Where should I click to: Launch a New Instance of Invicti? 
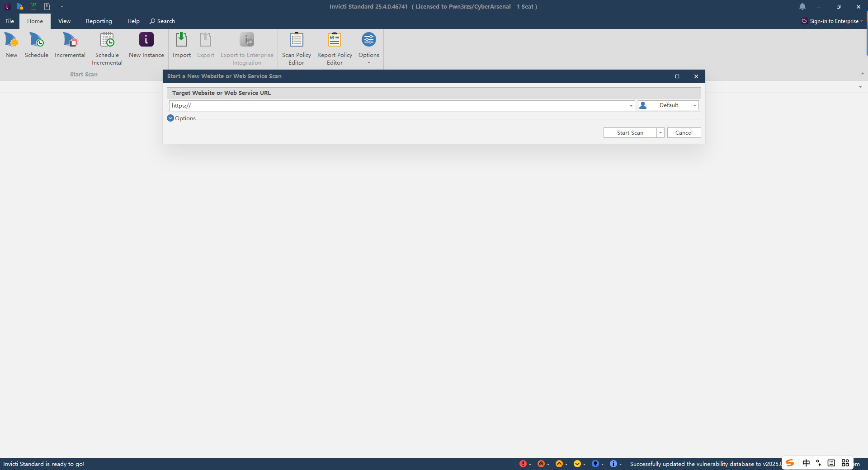click(x=146, y=45)
